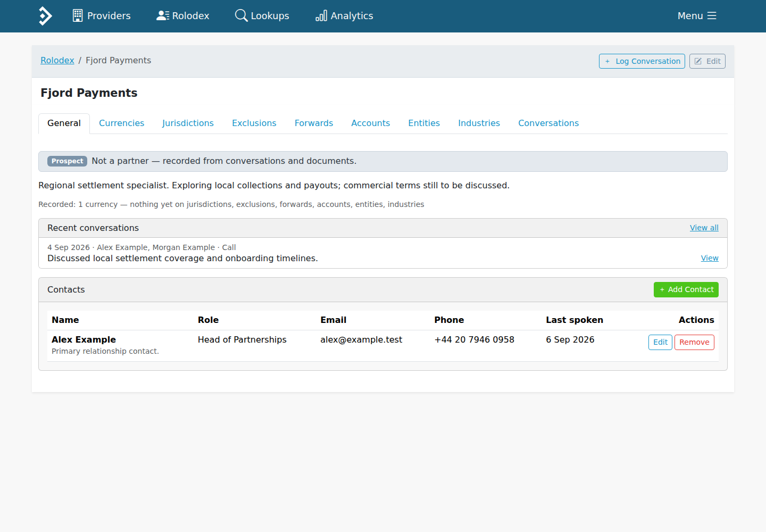This screenshot has height=532, width=766.
Task: Click the '4 Sep 2026 · Alex Example' conversation meta
Action: pos(141,247)
